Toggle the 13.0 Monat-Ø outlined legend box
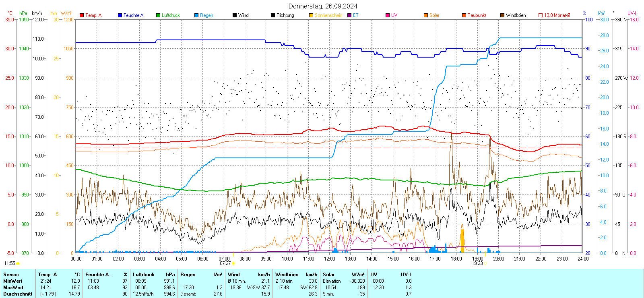Screen dimensions: 644x298 541,15
